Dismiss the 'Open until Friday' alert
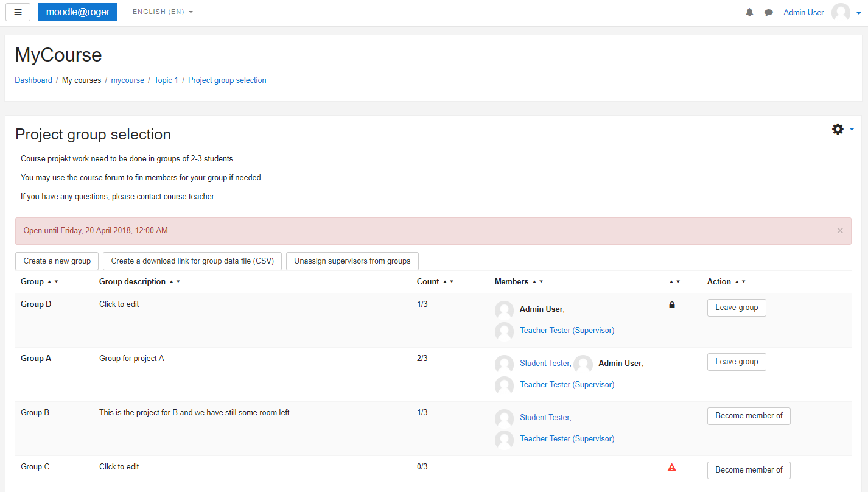The height and width of the screenshot is (492, 868). click(x=840, y=231)
